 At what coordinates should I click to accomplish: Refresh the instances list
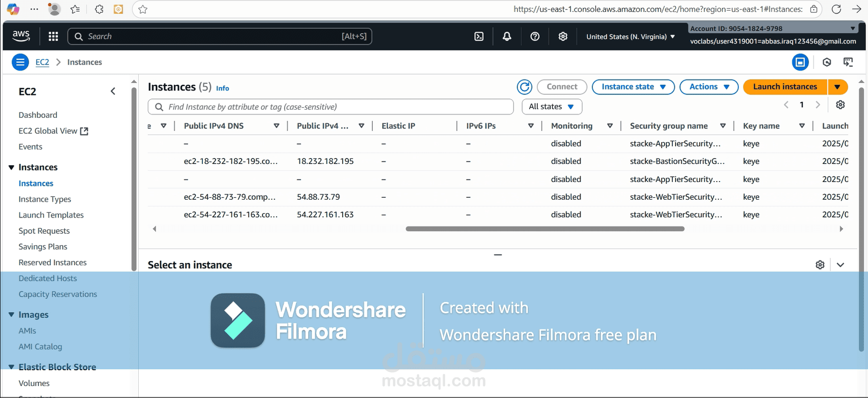pos(524,87)
